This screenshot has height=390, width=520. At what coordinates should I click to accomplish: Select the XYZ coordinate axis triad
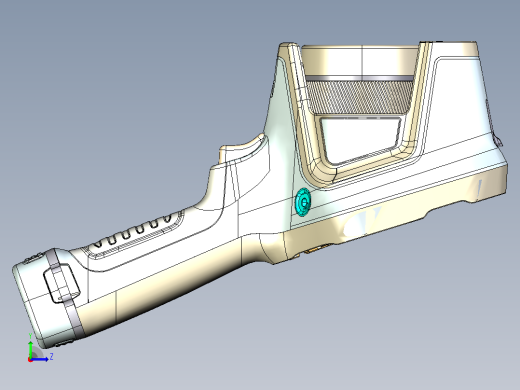(40, 348)
